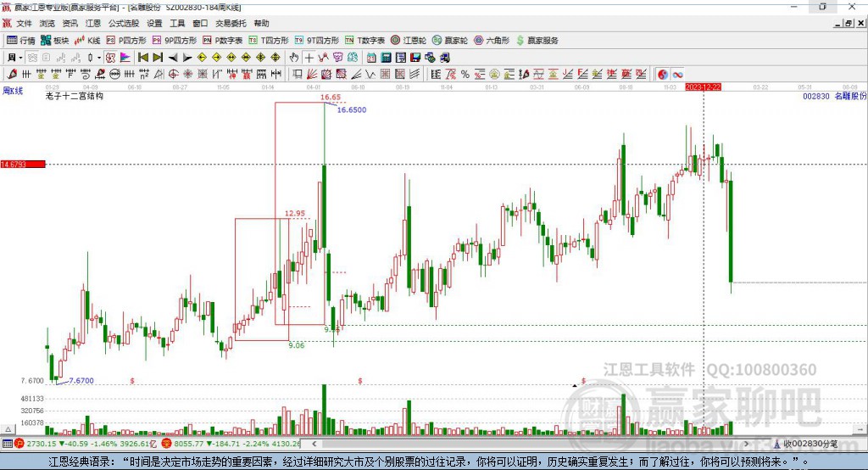Click the 2023-12-22 date marker
The height and width of the screenshot is (470, 868).
[x=703, y=87]
